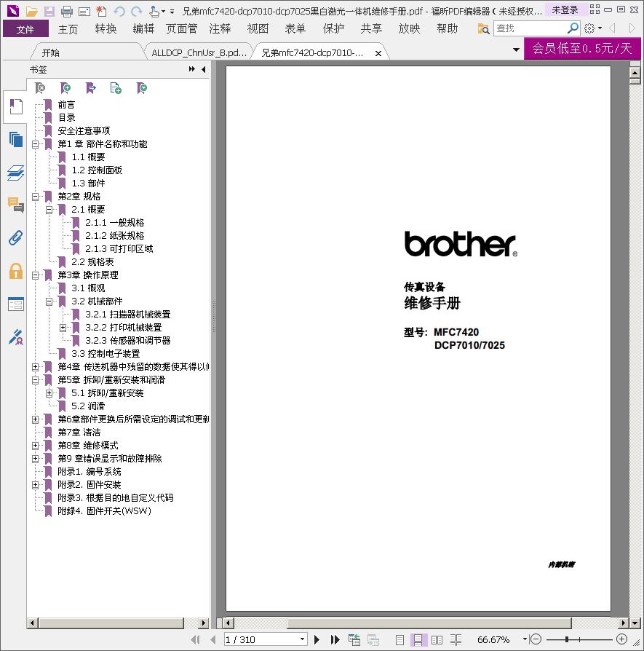The height and width of the screenshot is (651, 644).
Task: Open the 保护 ribbon tab
Action: [333, 28]
